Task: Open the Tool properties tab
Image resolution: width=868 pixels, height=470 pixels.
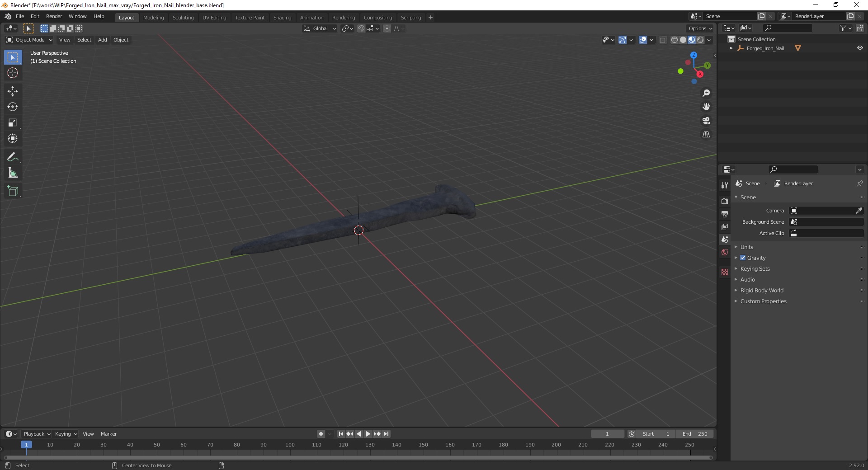Action: click(725, 185)
